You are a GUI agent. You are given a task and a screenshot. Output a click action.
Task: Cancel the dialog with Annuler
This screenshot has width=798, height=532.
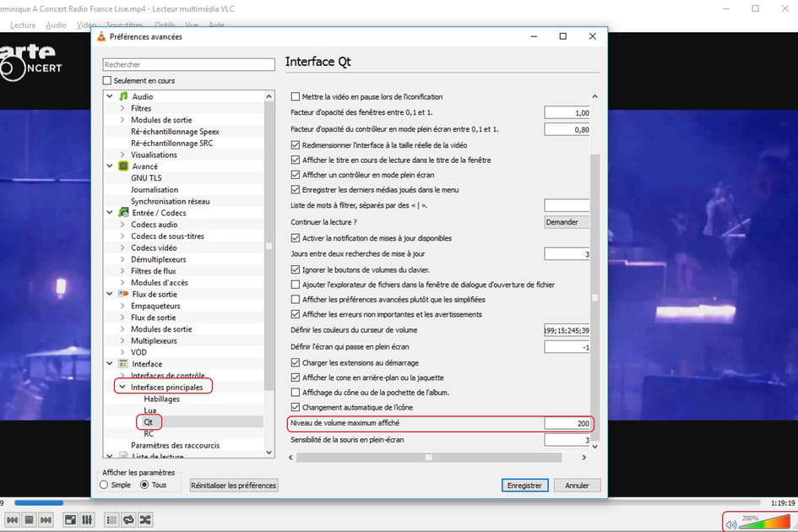click(x=577, y=486)
